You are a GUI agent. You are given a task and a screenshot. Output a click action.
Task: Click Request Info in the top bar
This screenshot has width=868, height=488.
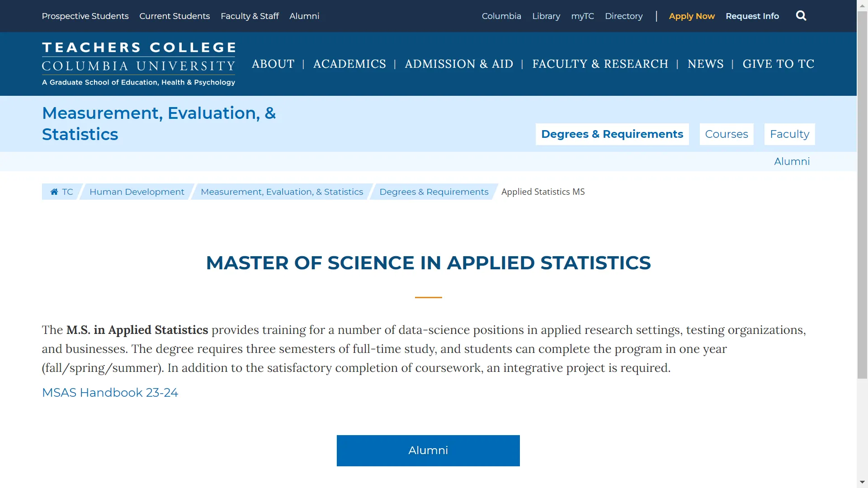(x=752, y=16)
